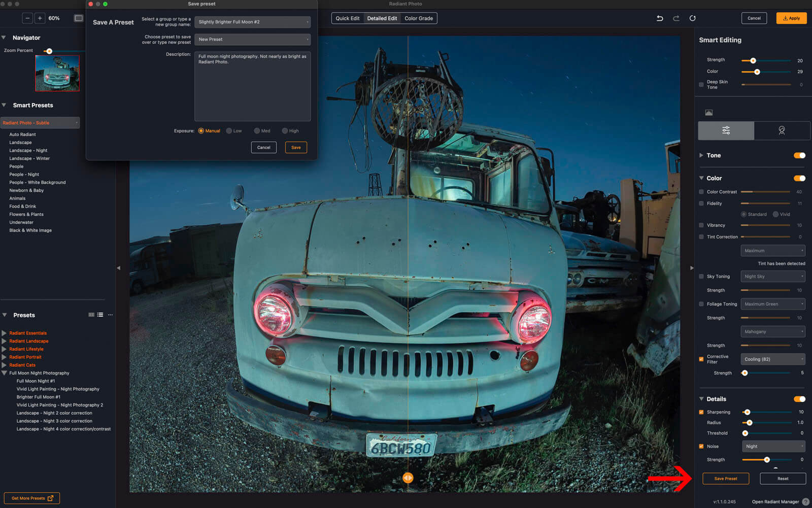Click the redo arrow icon

(676, 18)
